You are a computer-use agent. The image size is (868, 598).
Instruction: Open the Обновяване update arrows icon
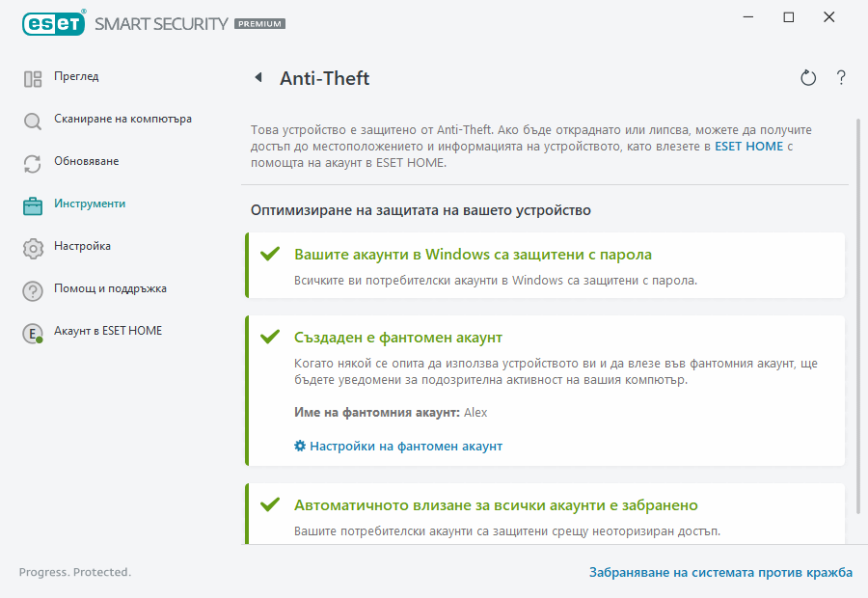(32, 161)
